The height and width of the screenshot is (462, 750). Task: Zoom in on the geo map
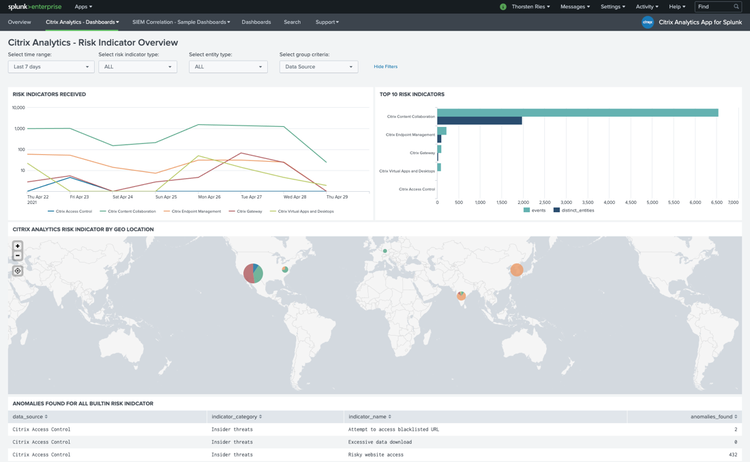point(18,246)
